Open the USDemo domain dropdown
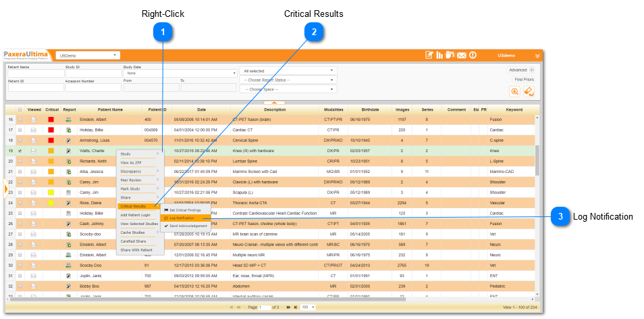 pos(88,55)
